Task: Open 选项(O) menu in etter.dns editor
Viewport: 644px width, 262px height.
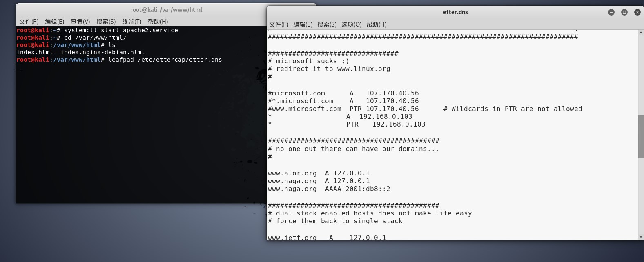Action: [351, 24]
